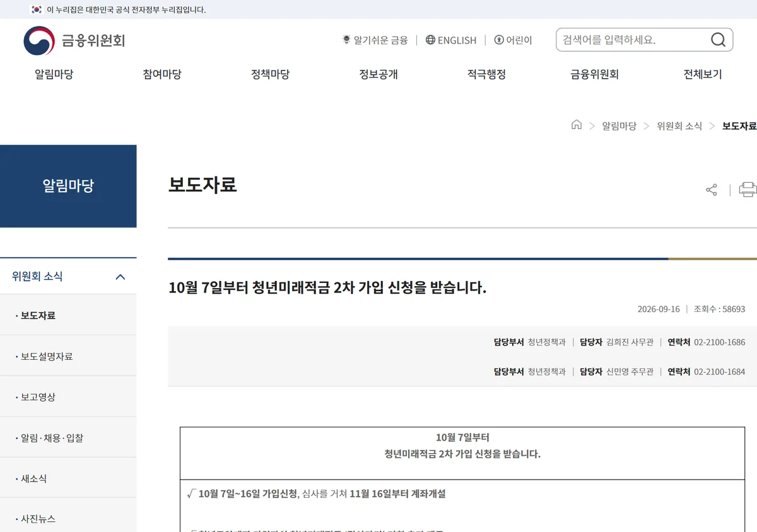Click the 알림마당 sidebar banner

coord(68,186)
